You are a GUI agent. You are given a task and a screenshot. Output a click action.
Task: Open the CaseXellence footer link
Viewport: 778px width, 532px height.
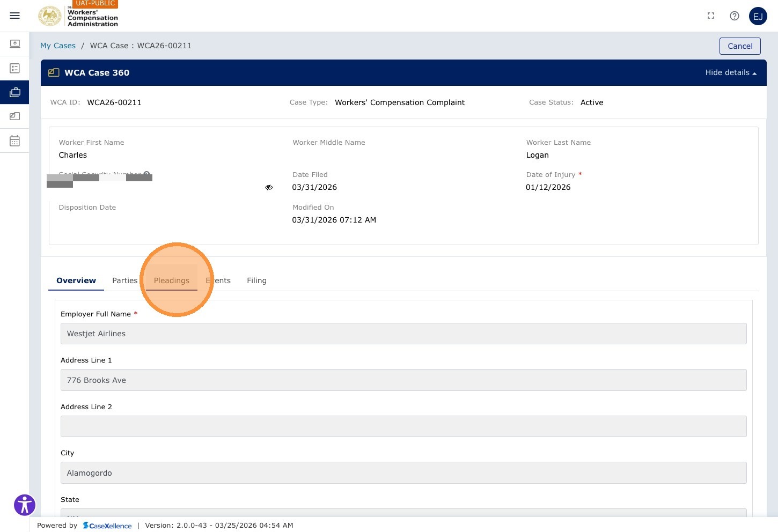tap(107, 526)
